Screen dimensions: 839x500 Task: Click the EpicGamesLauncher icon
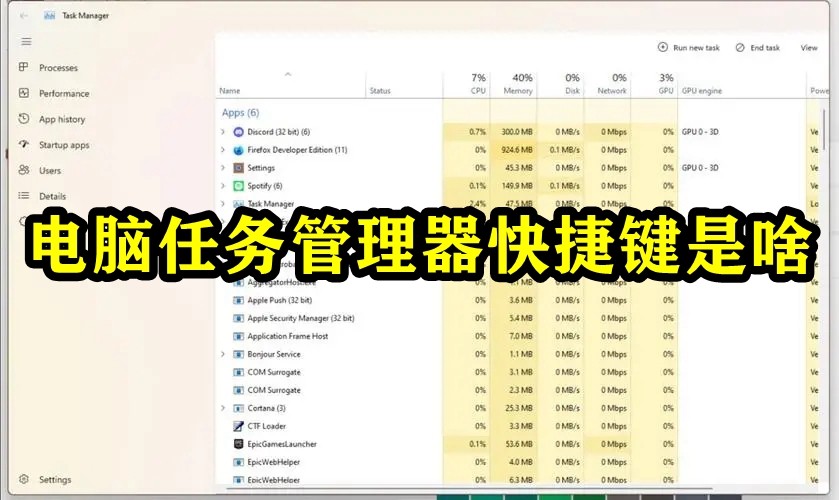tap(239, 444)
